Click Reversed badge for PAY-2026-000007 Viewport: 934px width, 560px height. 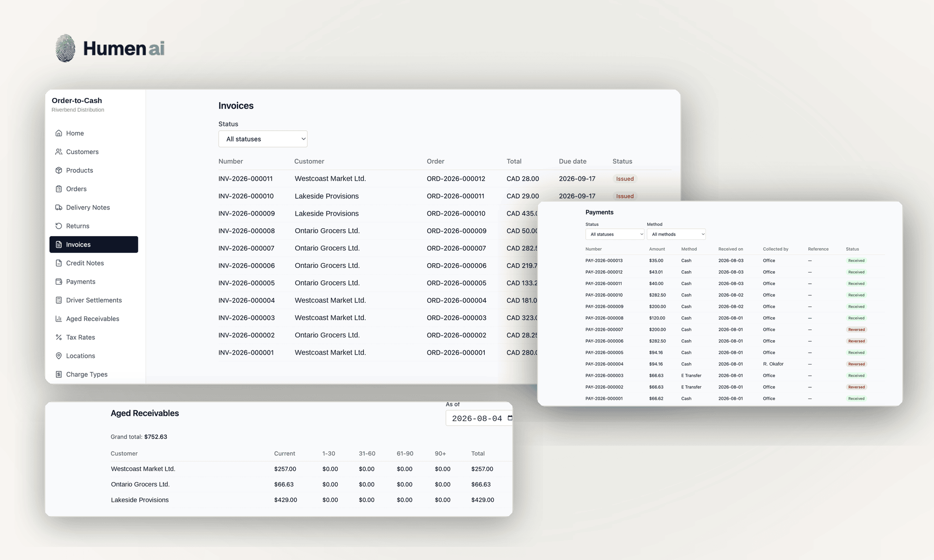[856, 329]
